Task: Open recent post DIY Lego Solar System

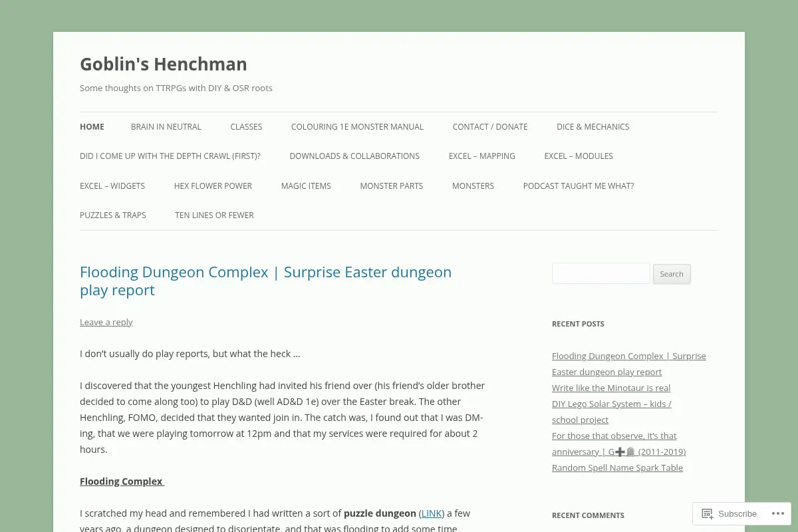Action: pyautogui.click(x=612, y=412)
